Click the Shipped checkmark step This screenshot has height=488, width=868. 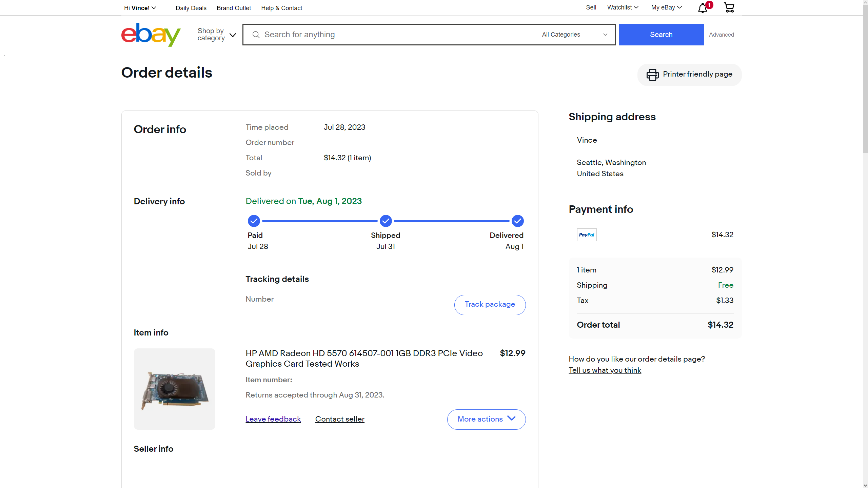[386, 221]
